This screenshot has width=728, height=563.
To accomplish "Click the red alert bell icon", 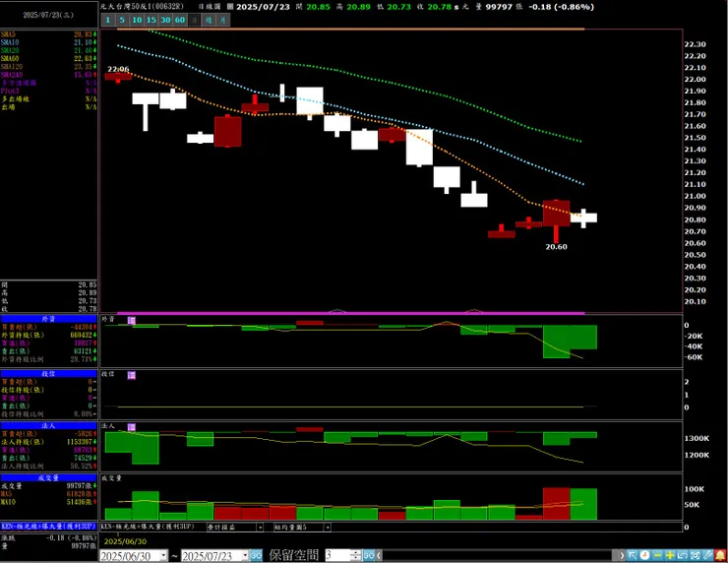I will (x=720, y=555).
